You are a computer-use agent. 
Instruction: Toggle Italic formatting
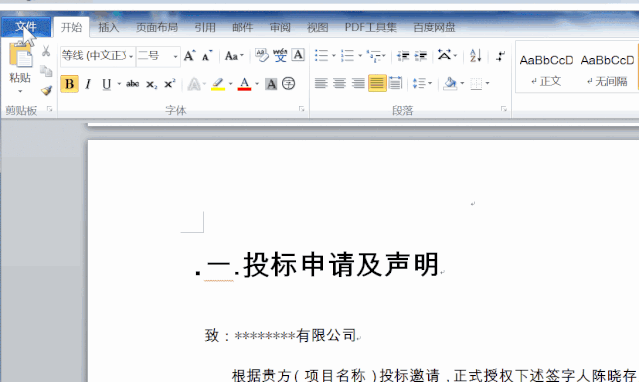[x=88, y=84]
